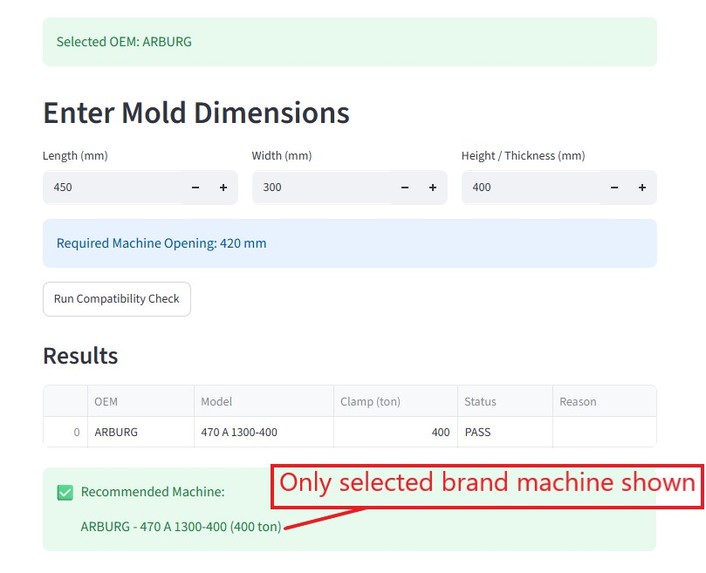
Task: Sort results by Status column header
Action: coord(505,402)
